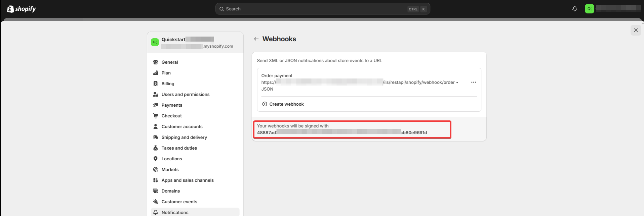Viewport: 644px width, 216px height.
Task: Click the Markets globe icon
Action: click(x=156, y=169)
